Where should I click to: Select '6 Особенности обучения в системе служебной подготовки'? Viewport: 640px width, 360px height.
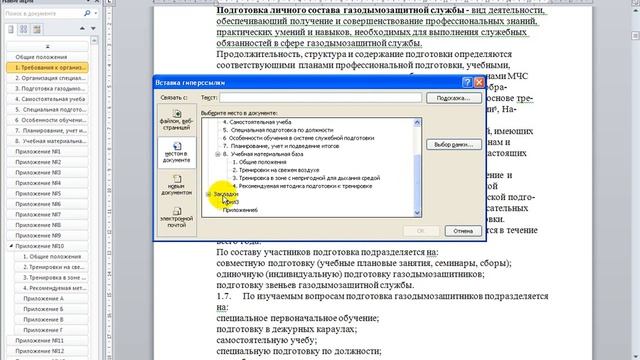tap(298, 138)
